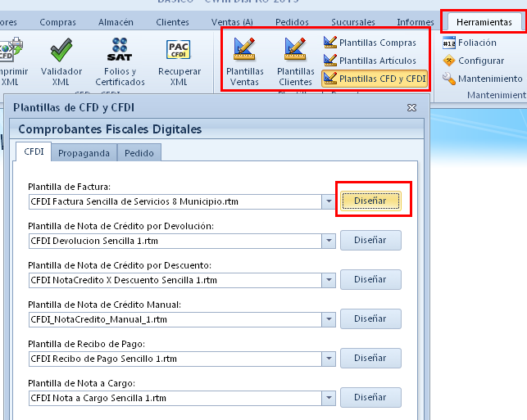Screen dimensions: 527x420
Task: Click Diseñar for Nota de Crédito Manual
Action: pos(370,318)
